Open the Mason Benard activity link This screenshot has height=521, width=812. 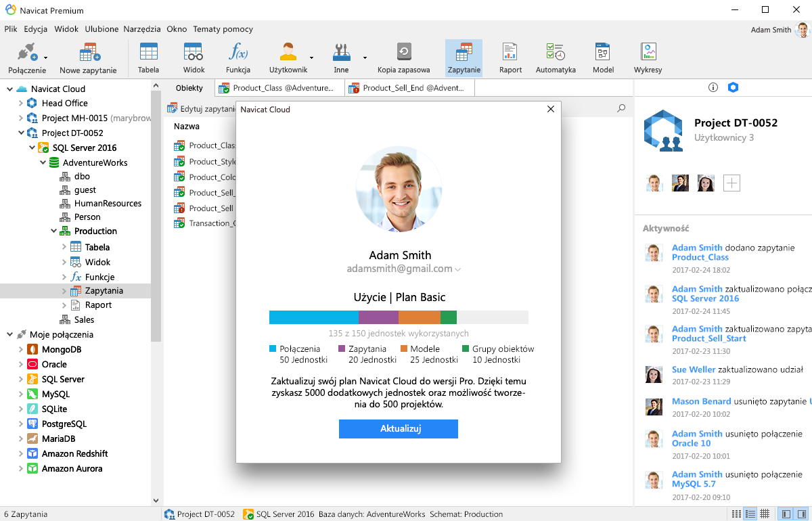pyautogui.click(x=702, y=401)
